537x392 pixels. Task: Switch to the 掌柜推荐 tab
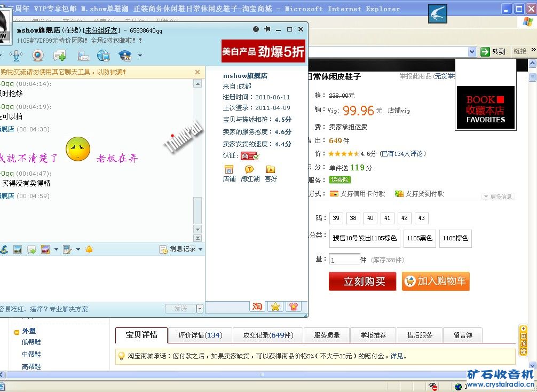pyautogui.click(x=373, y=335)
